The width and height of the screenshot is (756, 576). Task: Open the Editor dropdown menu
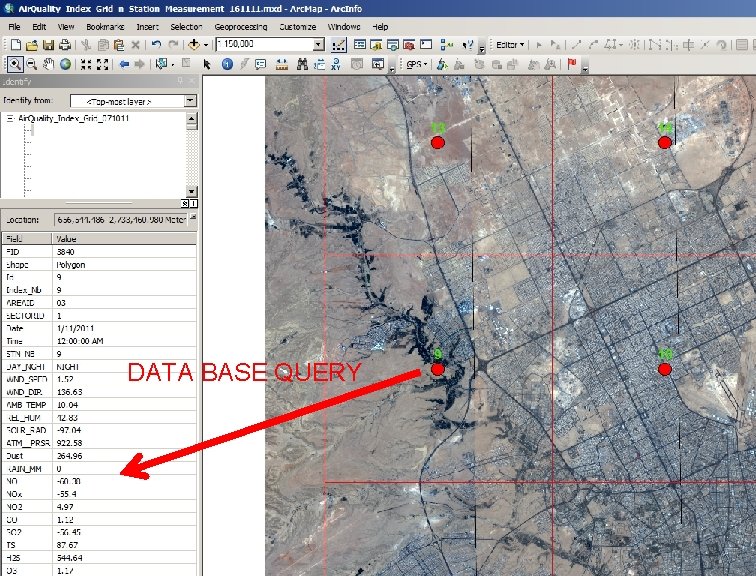pos(510,45)
